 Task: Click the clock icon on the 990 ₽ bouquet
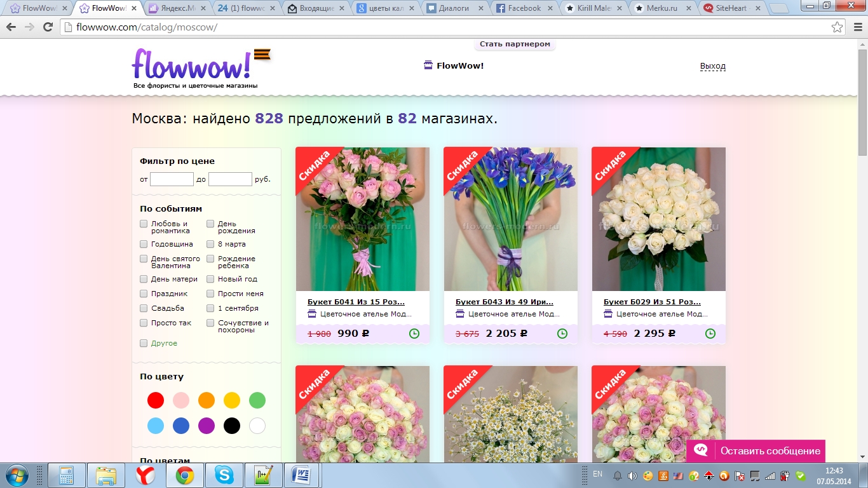(x=414, y=334)
